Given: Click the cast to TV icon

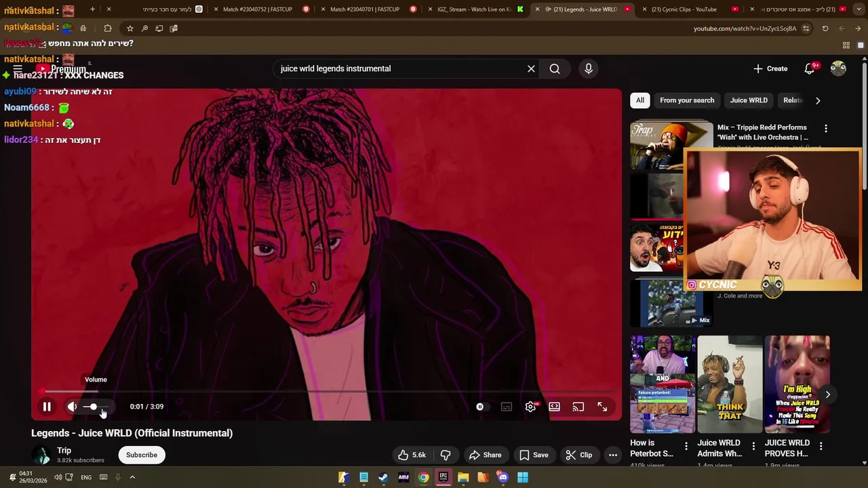Looking at the screenshot, I should (578, 407).
